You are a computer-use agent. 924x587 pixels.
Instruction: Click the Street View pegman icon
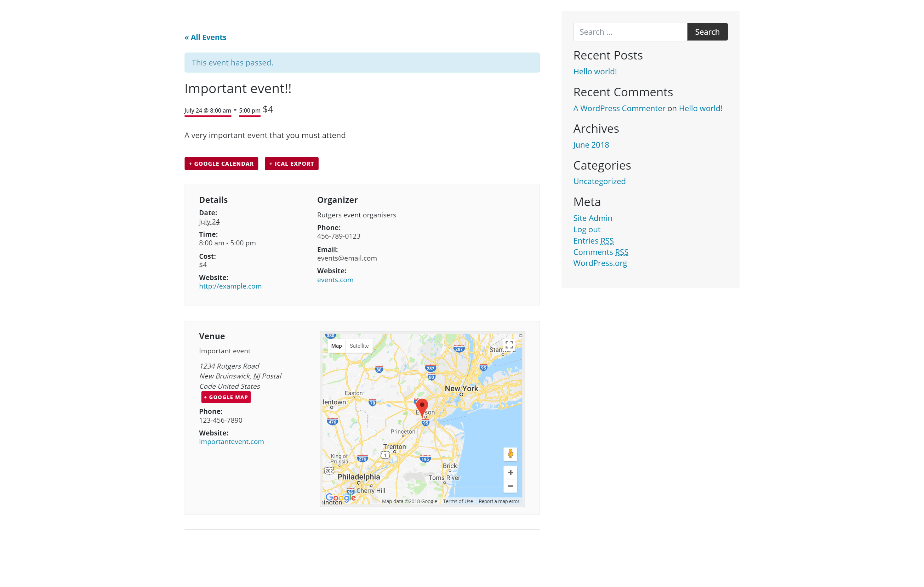[510, 454]
